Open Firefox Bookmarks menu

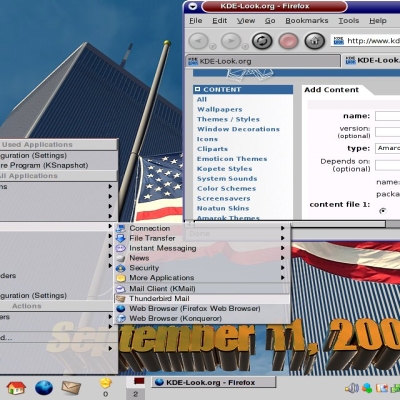[x=307, y=21]
